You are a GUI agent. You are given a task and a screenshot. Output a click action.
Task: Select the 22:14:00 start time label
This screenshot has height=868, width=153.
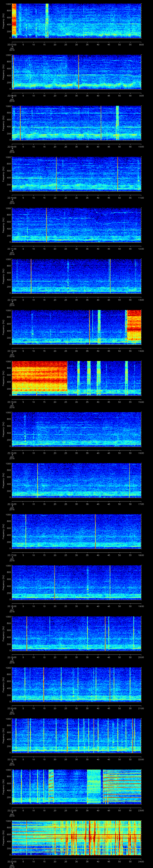point(12,402)
